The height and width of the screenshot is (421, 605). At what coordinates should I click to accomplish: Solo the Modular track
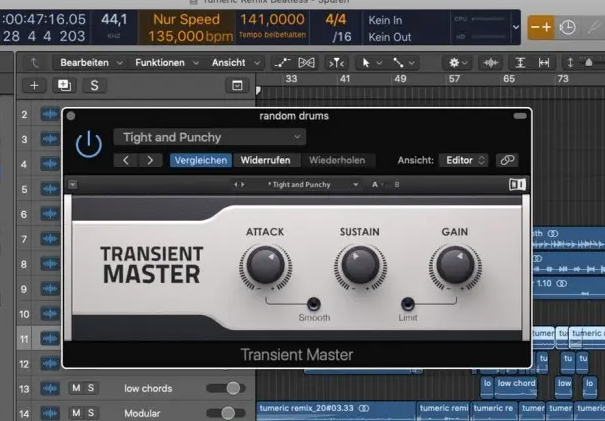pyautogui.click(x=91, y=413)
